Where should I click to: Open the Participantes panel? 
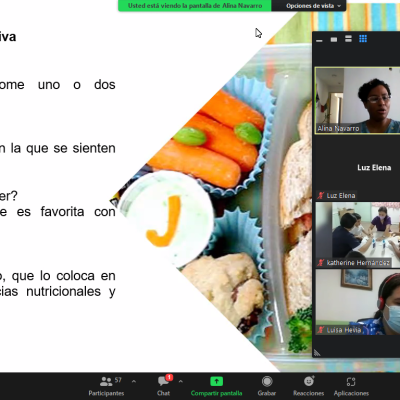(x=106, y=386)
